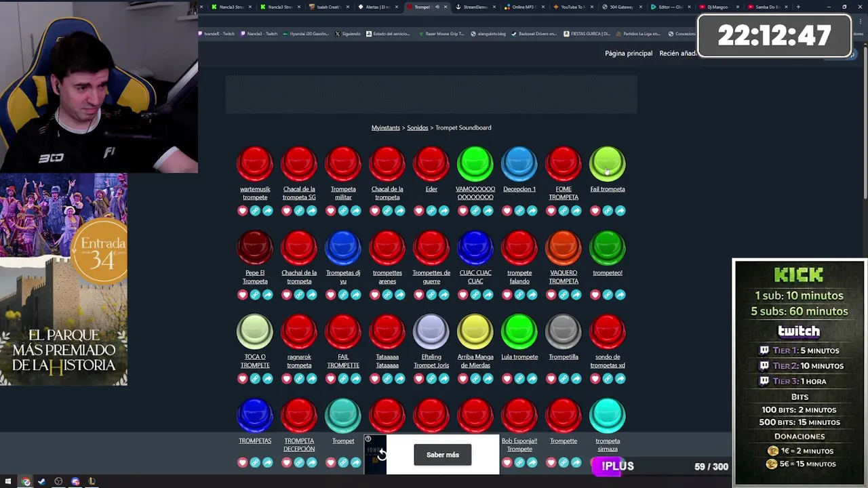Favorite the VAMOOOOOO sound
The height and width of the screenshot is (488, 868).
coord(463,211)
